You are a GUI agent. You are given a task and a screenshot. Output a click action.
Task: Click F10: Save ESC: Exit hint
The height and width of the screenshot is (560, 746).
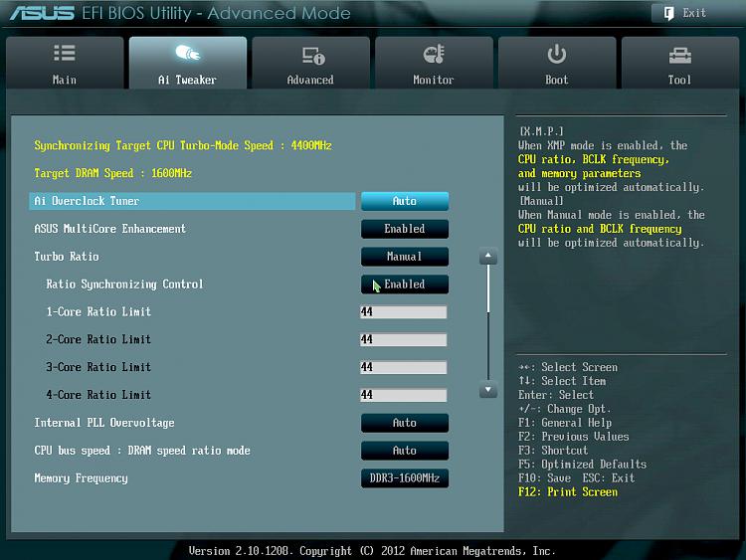(x=577, y=477)
